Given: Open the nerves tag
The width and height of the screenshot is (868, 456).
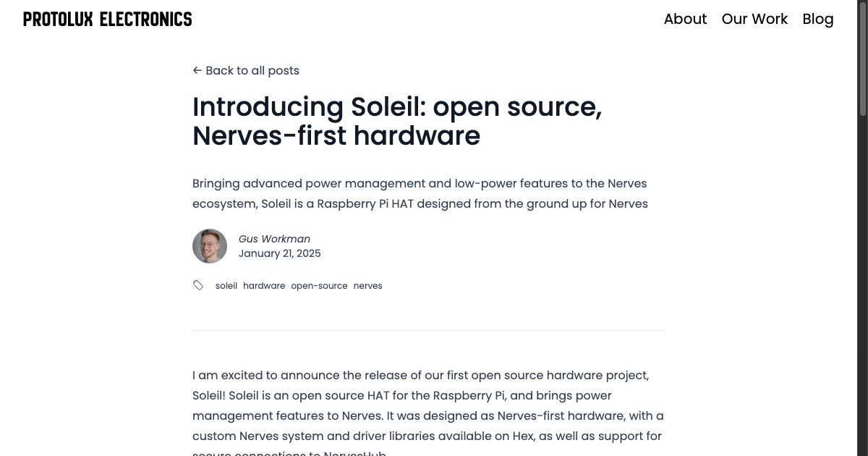Looking at the screenshot, I should [x=367, y=285].
